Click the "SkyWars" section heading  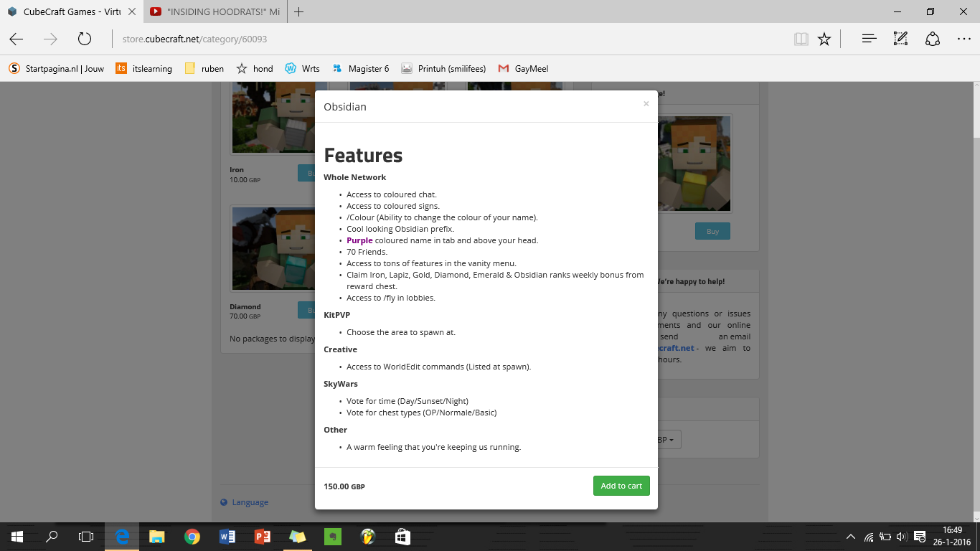[x=341, y=384]
